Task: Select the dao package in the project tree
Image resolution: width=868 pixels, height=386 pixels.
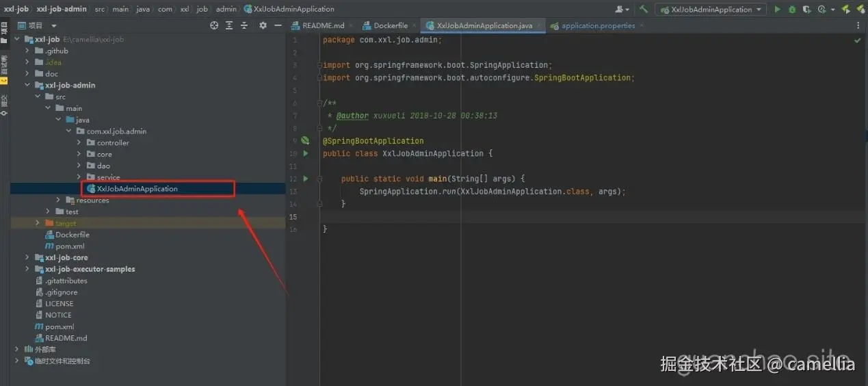Action: tap(103, 166)
